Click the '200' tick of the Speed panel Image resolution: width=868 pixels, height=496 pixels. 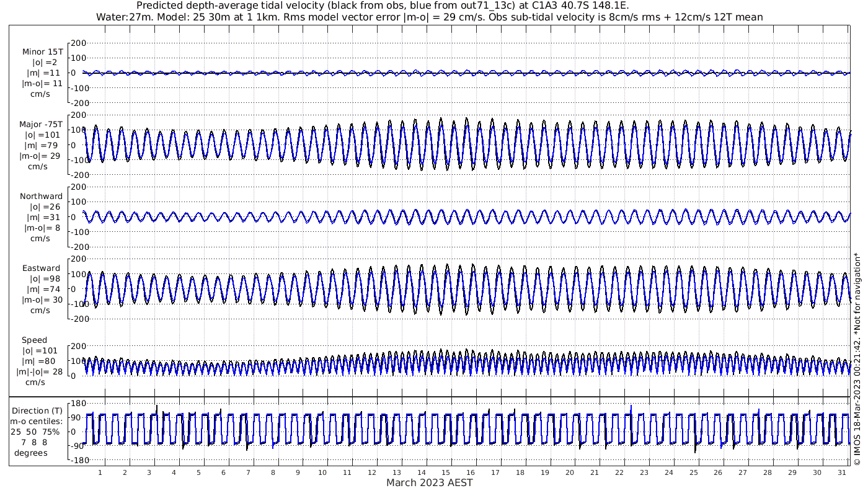pyautogui.click(x=78, y=346)
